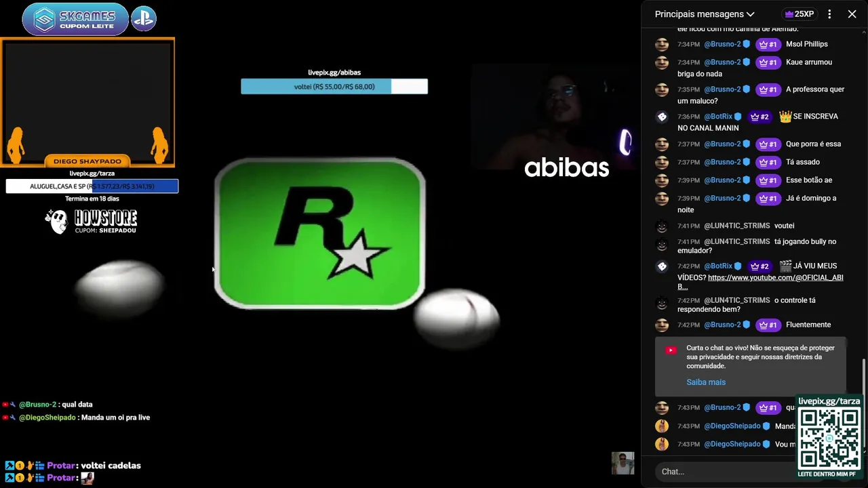Click @LUN4TIC_STRIMS username on 'voutei' message
This screenshot has height=488, width=868.
point(737,226)
